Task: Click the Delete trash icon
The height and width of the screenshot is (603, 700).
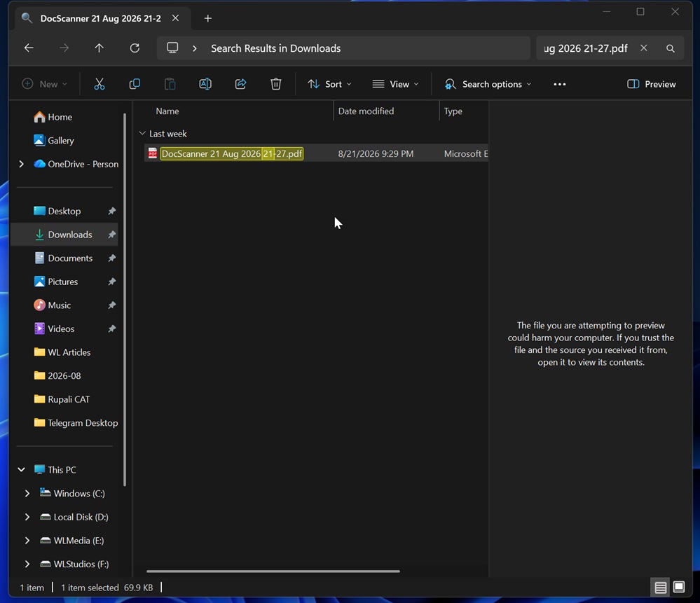Action: click(x=276, y=84)
